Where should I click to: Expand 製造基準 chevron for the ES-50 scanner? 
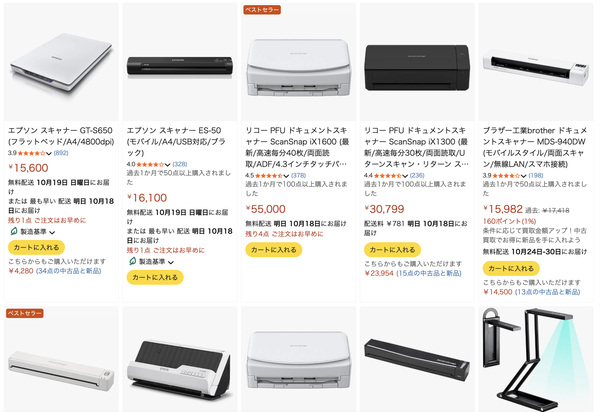pos(171,262)
